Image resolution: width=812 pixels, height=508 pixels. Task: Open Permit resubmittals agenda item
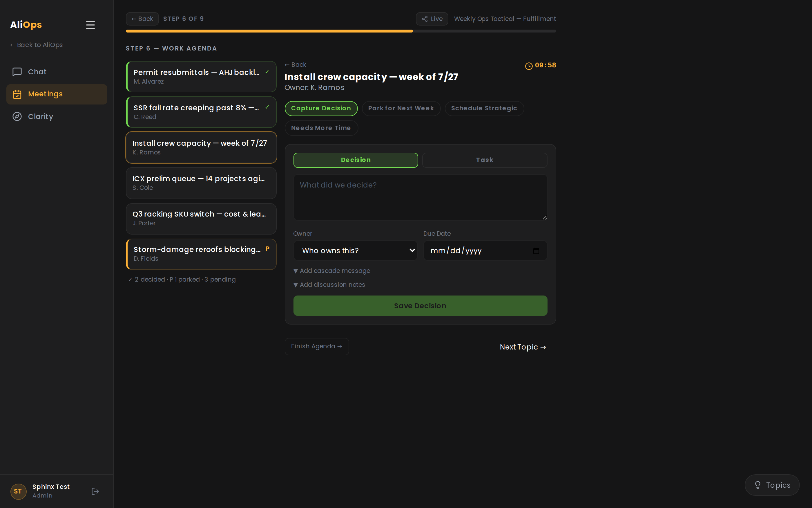click(201, 77)
